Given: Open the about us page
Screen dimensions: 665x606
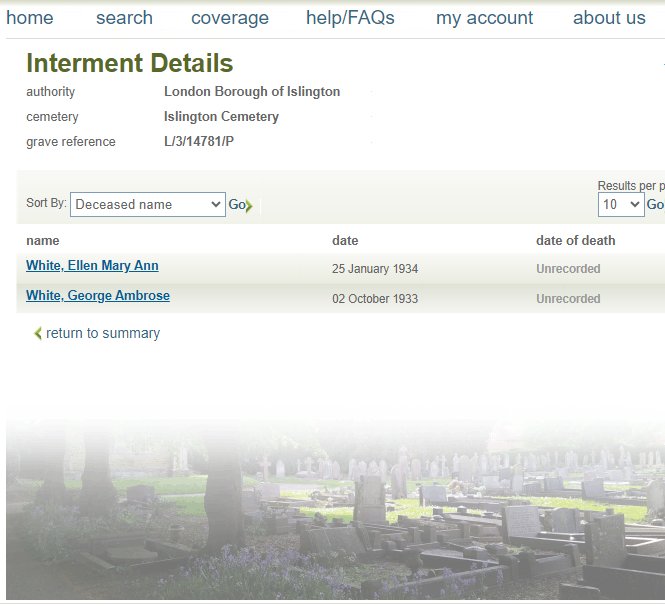Looking at the screenshot, I should pos(609,18).
